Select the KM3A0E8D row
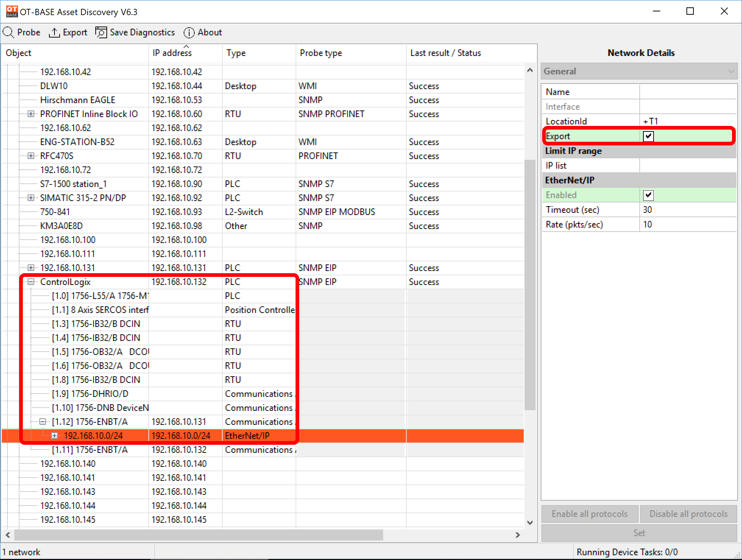This screenshot has width=742, height=560. pyautogui.click(x=263, y=226)
